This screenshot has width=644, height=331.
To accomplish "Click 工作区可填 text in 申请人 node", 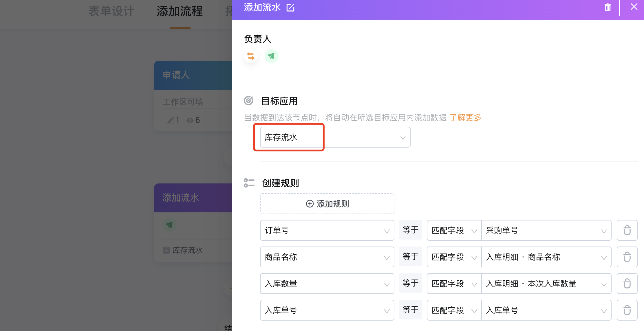I will [183, 102].
